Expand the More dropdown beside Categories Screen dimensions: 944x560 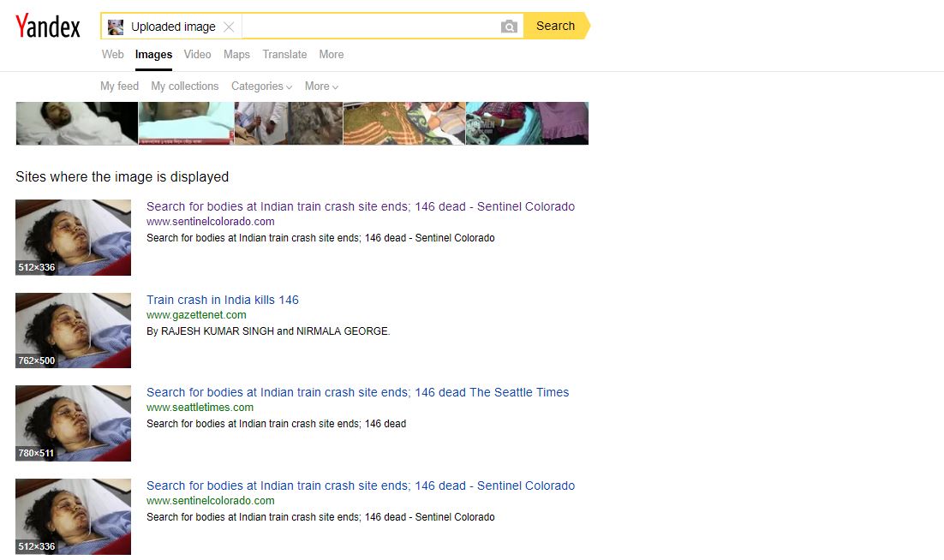(x=321, y=86)
